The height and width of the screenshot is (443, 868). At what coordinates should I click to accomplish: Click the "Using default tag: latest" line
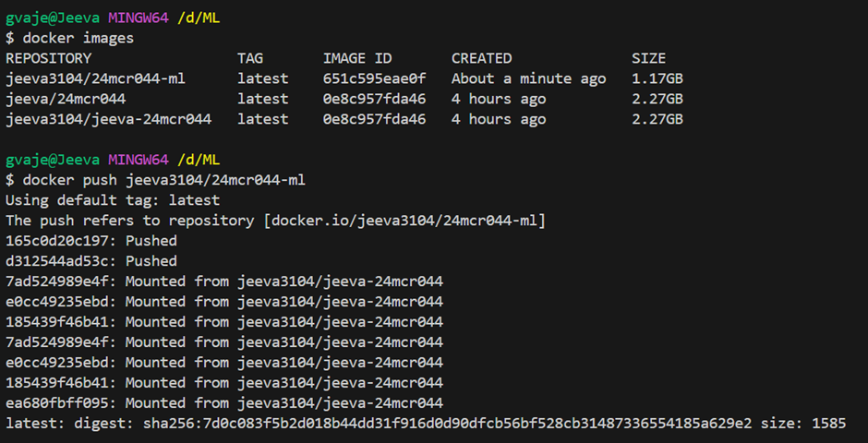tap(113, 200)
